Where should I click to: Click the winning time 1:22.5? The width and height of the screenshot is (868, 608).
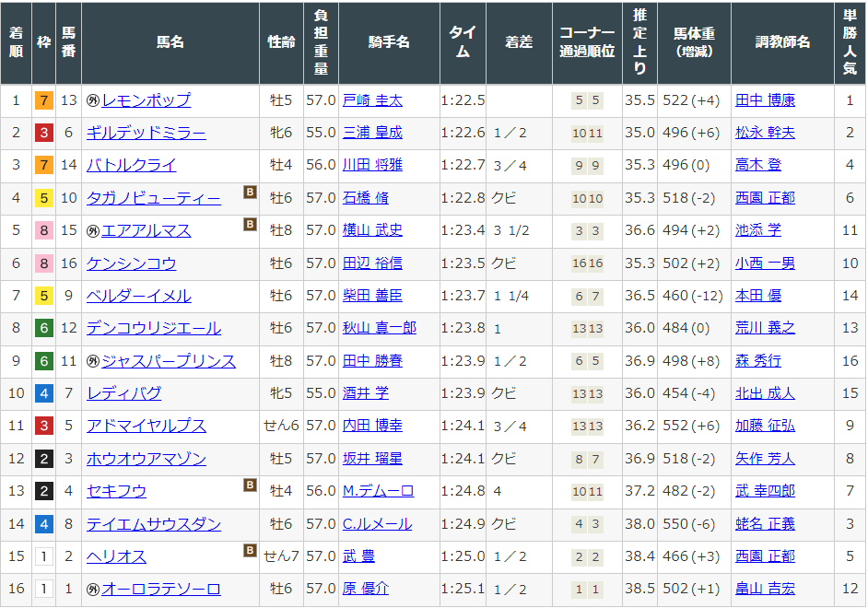click(463, 100)
